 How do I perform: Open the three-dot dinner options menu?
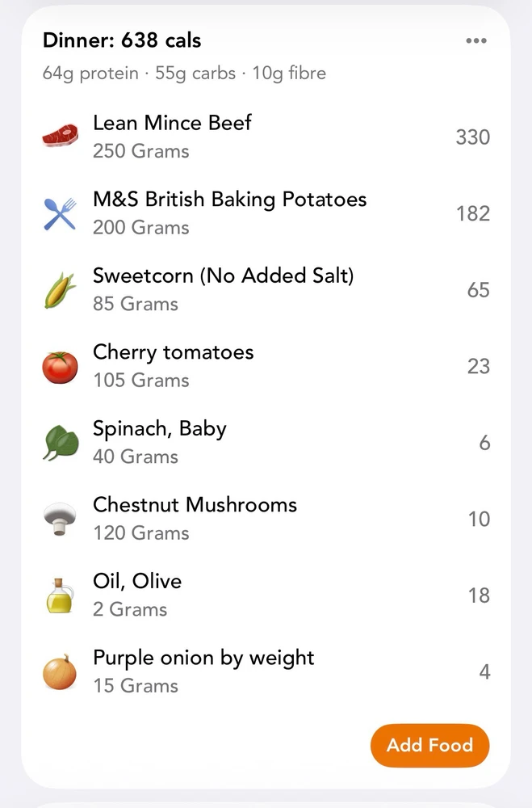coord(476,41)
